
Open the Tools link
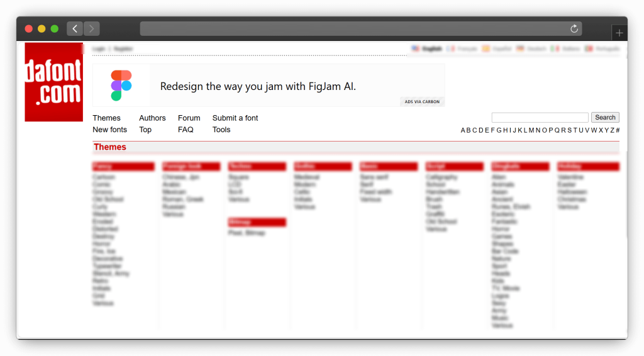pos(221,130)
